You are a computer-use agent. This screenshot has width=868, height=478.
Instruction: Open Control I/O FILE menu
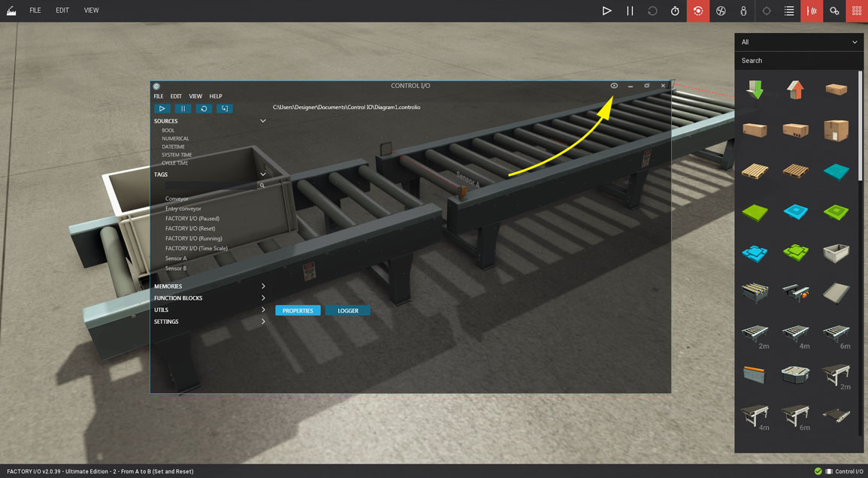(x=159, y=96)
